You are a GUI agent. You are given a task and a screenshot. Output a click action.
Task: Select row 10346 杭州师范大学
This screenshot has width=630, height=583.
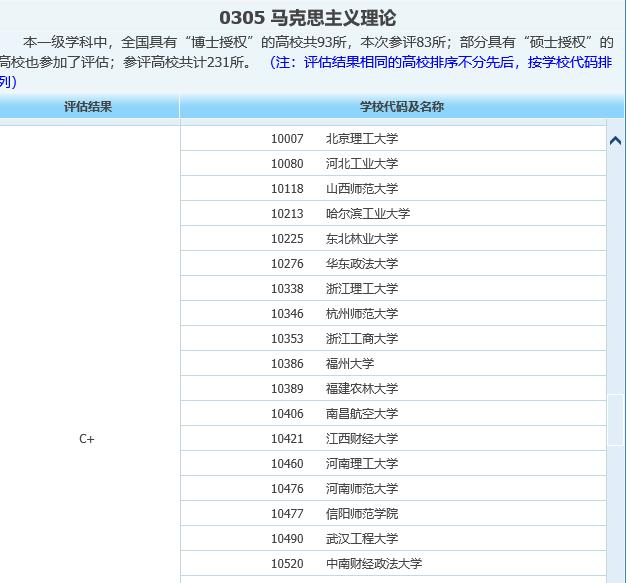393,313
